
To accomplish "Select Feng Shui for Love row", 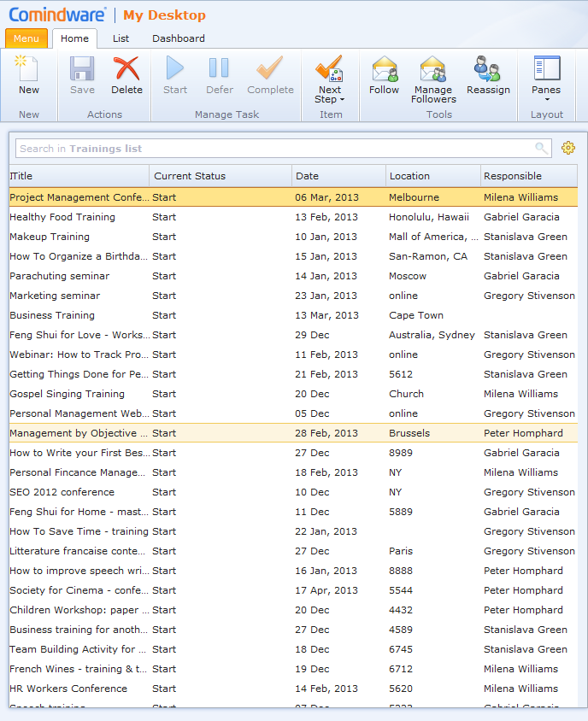I will pos(293,335).
